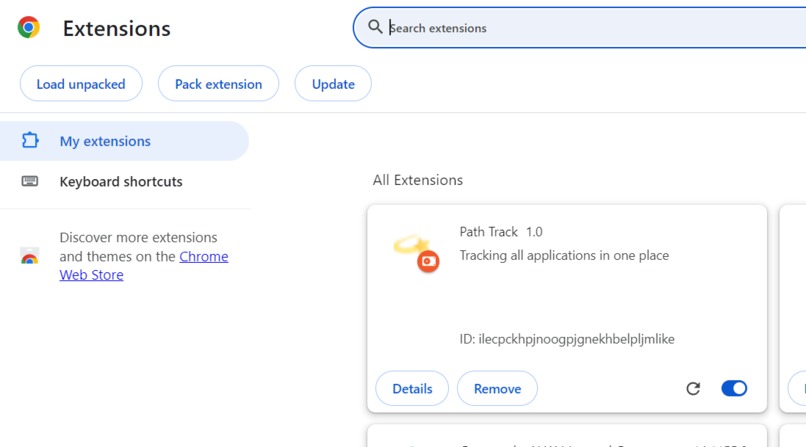806x447 pixels.
Task: Disable the Path Track toggle
Action: [x=734, y=388]
